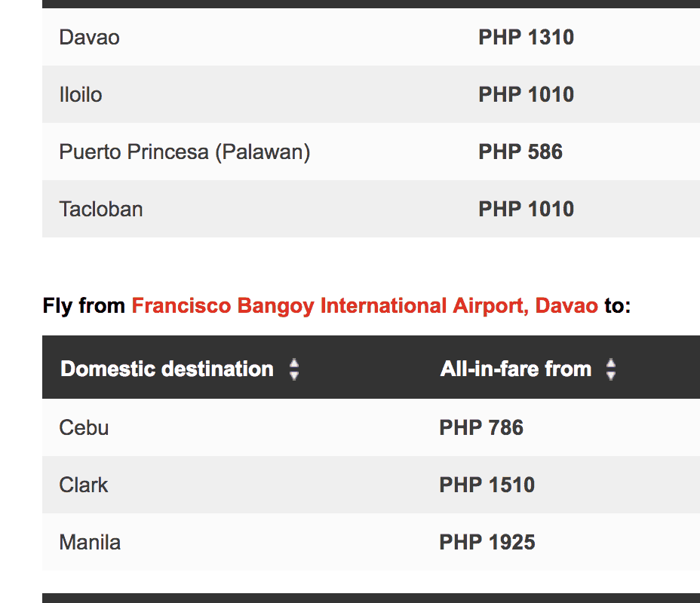Click sort arrows beside Domestic destination
Viewport: 700px width, 603px height.
pyautogui.click(x=294, y=369)
